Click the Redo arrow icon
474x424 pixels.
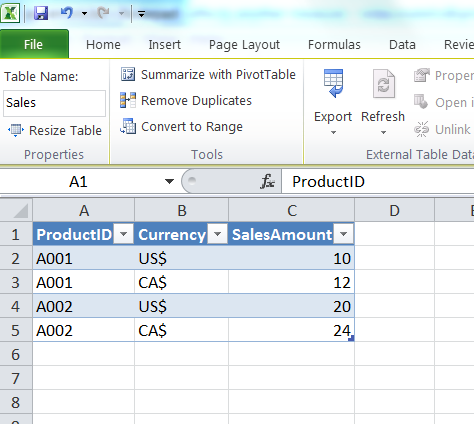(103, 13)
